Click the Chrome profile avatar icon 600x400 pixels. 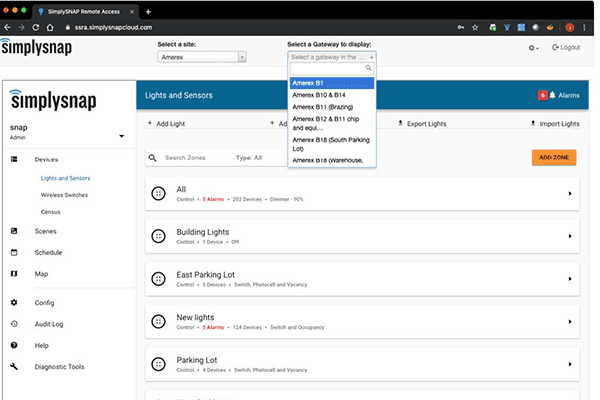click(x=569, y=28)
